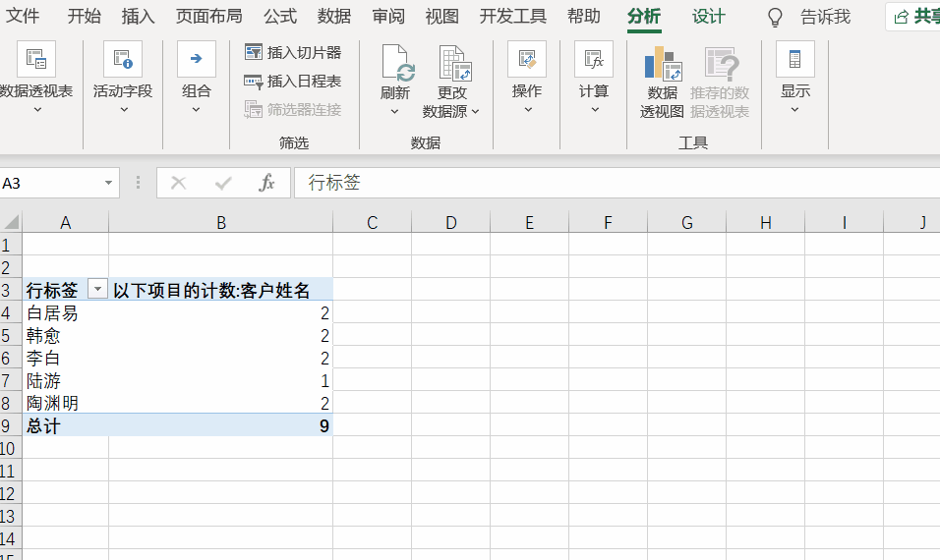Switch to the 视图 tab
The width and height of the screenshot is (940, 560).
click(441, 16)
